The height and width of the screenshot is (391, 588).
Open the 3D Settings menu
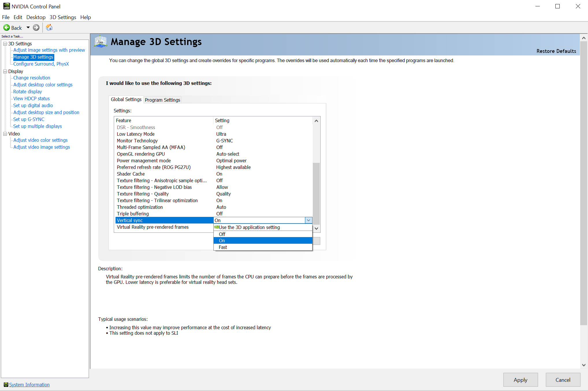click(x=63, y=17)
